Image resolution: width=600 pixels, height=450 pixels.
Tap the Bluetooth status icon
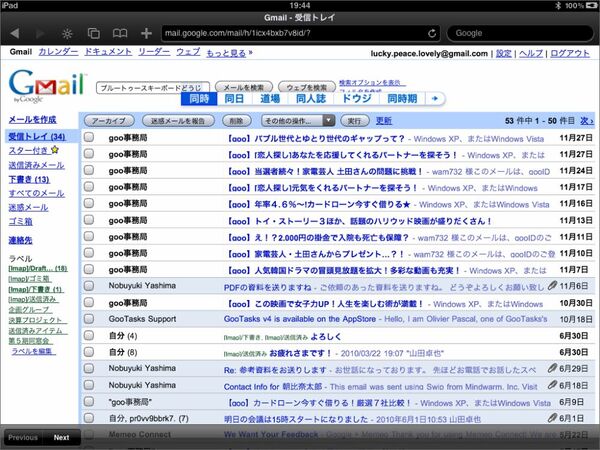tap(558, 5)
